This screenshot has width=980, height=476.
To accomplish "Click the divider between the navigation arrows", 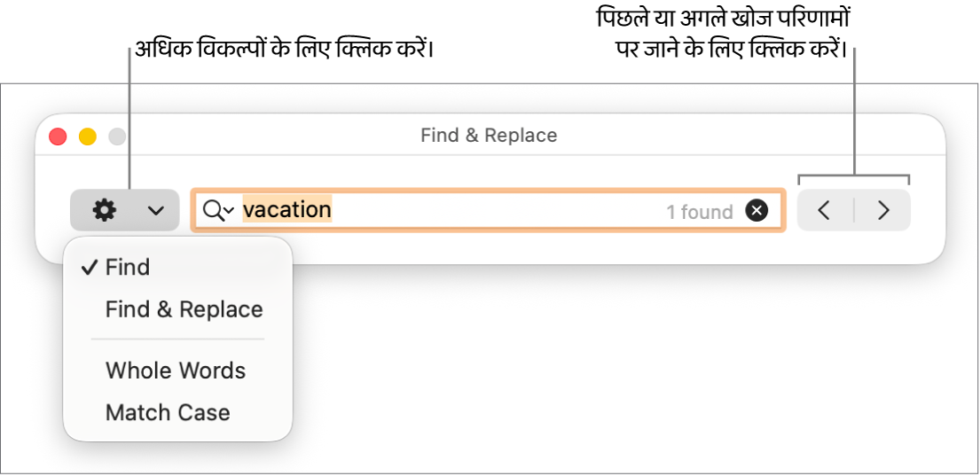I will 854,210.
